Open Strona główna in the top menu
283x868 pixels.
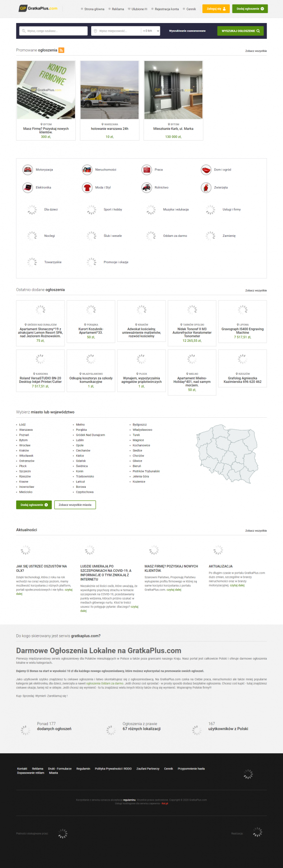94,9
